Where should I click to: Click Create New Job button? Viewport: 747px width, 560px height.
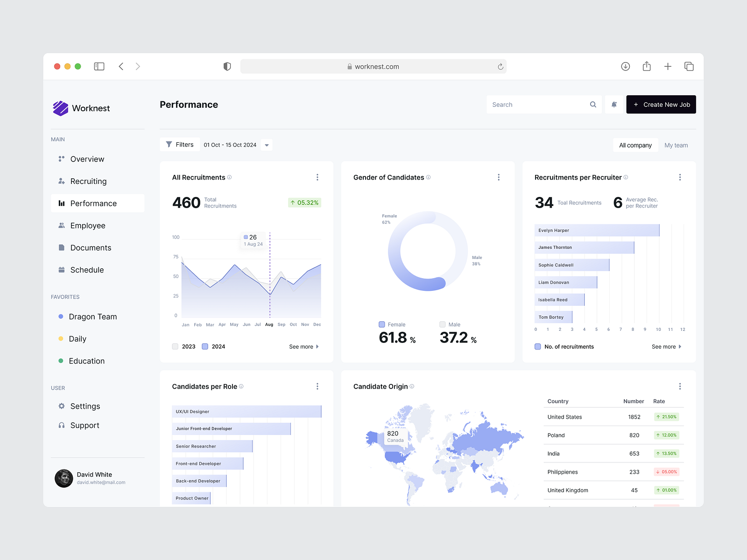[661, 105]
